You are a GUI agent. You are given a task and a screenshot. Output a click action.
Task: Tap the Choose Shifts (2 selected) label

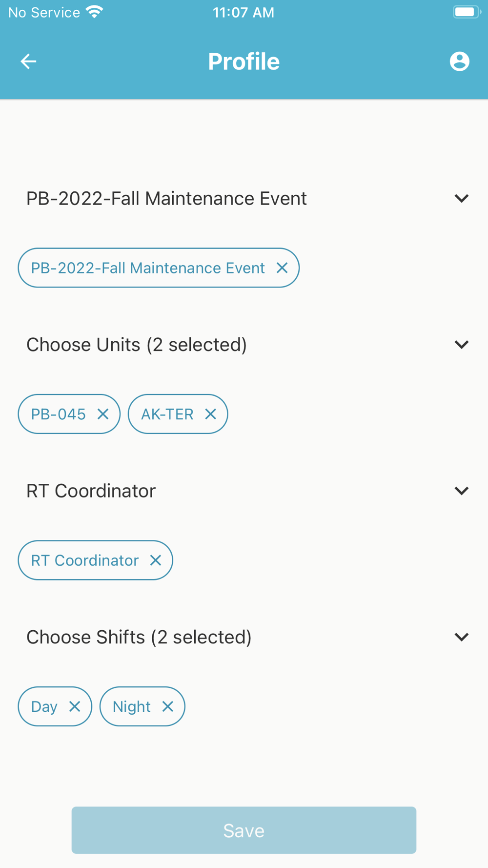[139, 637]
